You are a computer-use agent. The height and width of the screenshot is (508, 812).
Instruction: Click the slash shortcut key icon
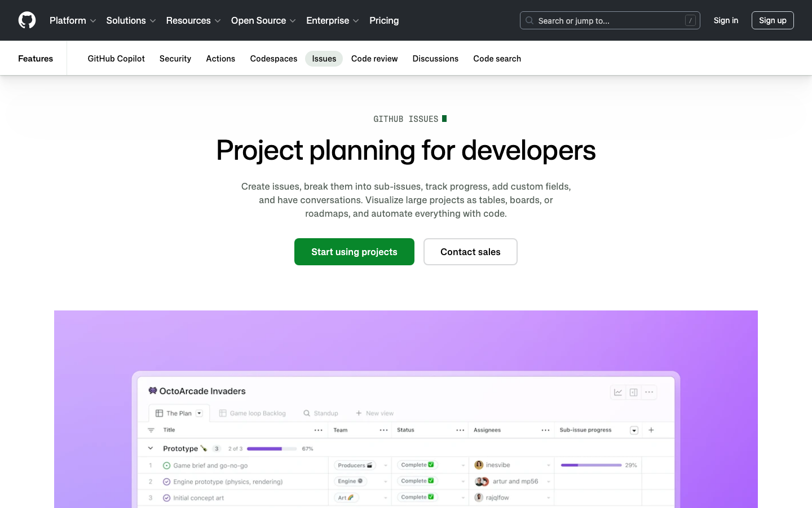[690, 20]
